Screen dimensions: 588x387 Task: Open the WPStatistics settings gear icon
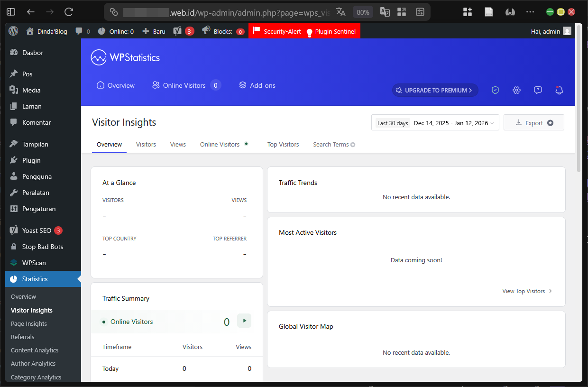(x=516, y=90)
